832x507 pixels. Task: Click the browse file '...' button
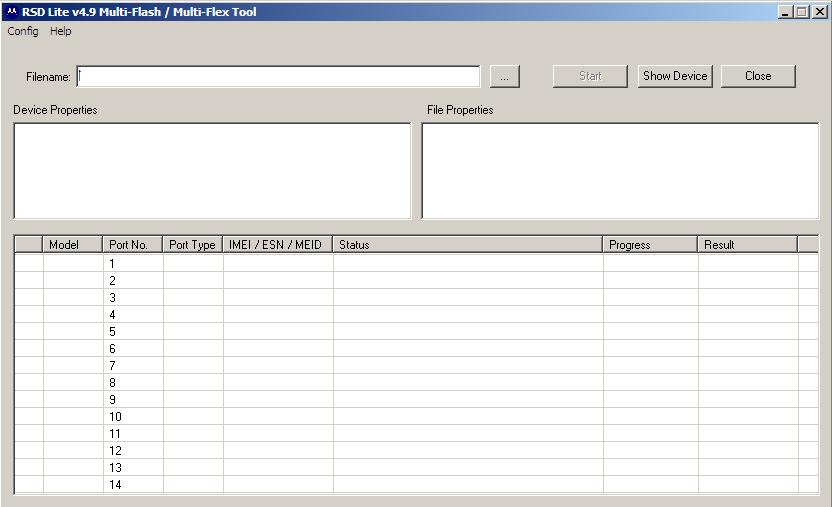click(x=505, y=76)
